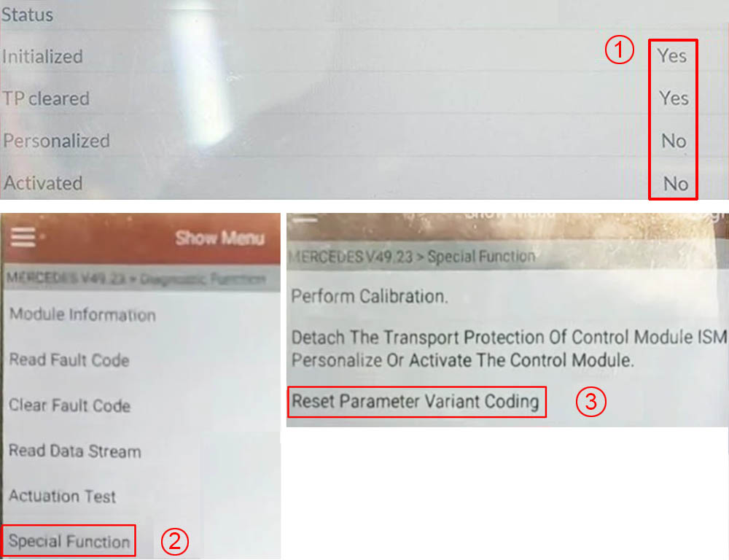
Task: Select Personalize Or Activate The Control Module
Action: [463, 360]
